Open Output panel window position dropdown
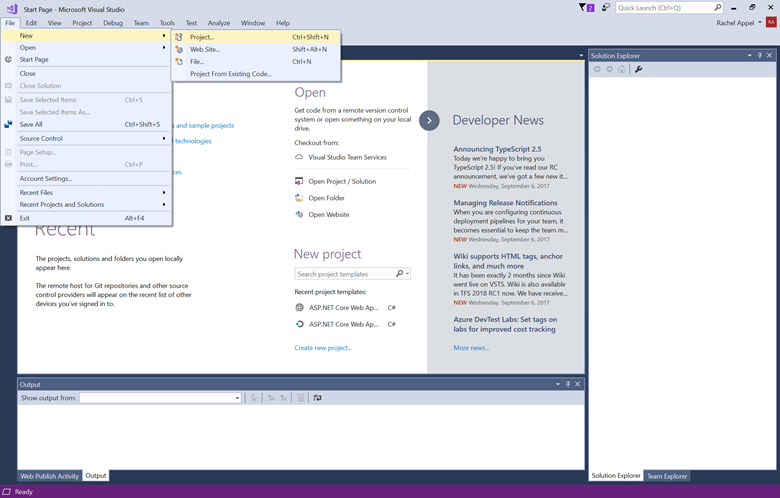Image resolution: width=780 pixels, height=498 pixels. pos(558,384)
